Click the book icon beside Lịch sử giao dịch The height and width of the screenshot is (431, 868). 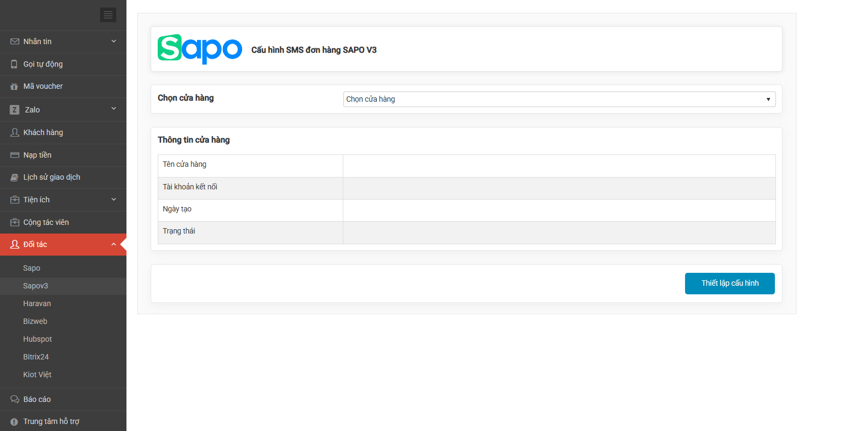coord(15,178)
